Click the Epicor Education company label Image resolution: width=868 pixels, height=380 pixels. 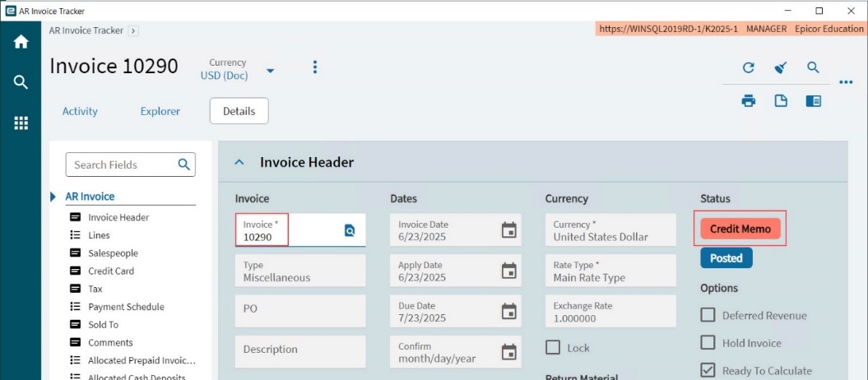pos(829,29)
